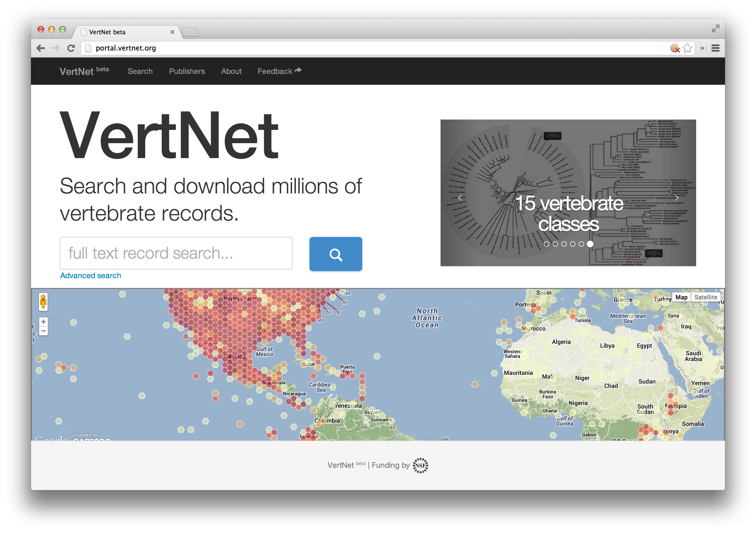Click the blocked cookie icon in address bar
The image size is (756, 533).
pos(675,48)
